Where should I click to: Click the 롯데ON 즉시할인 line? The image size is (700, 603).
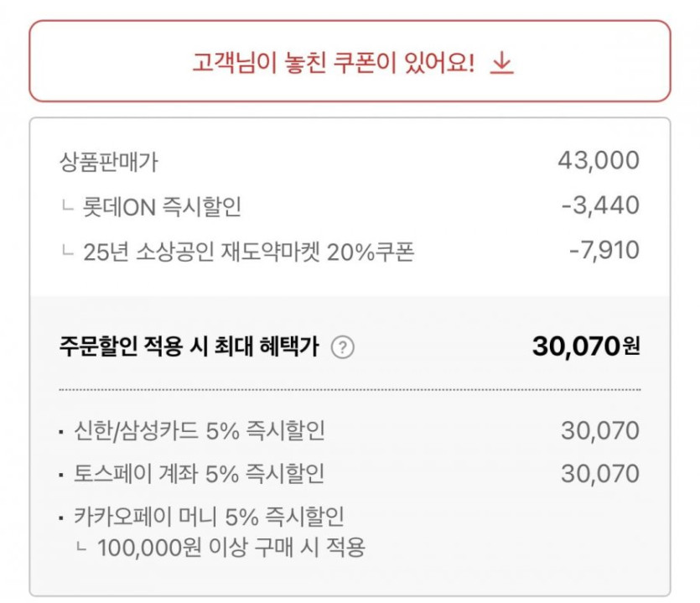[163, 205]
